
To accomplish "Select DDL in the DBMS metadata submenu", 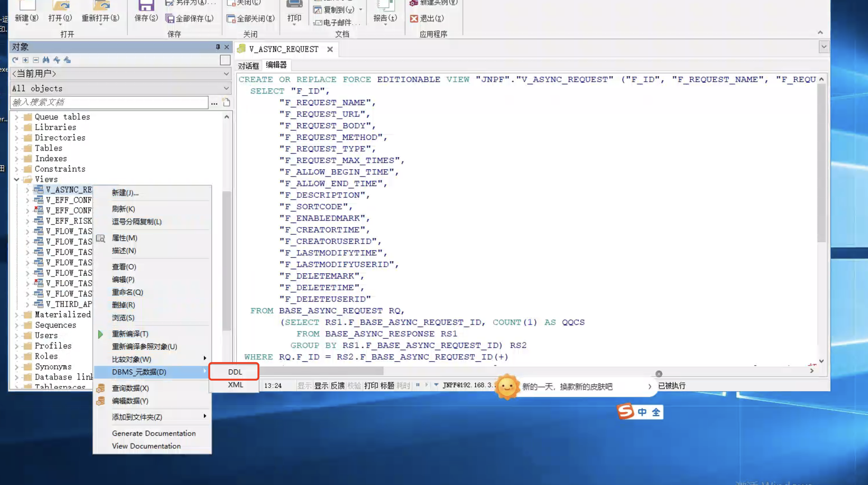I will coord(235,372).
